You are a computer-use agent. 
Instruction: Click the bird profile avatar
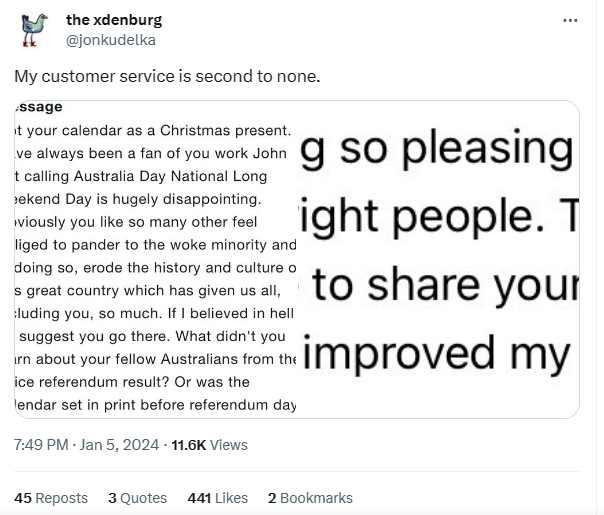tap(34, 30)
